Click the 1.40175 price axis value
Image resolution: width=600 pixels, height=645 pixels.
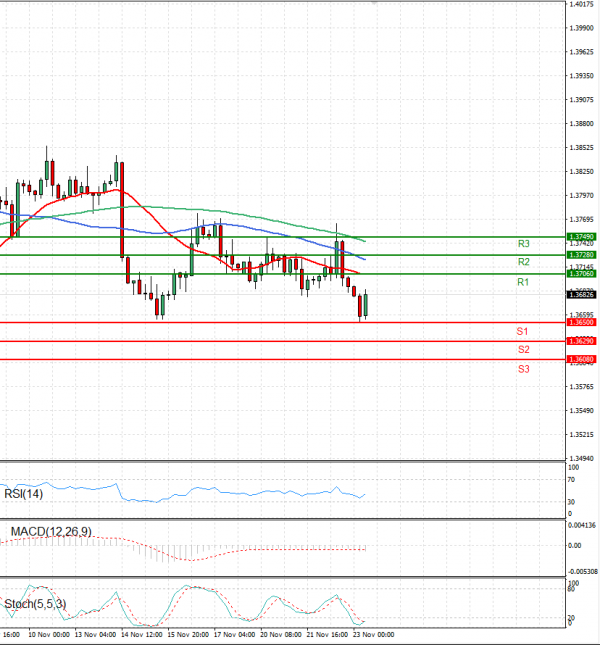coord(581,5)
